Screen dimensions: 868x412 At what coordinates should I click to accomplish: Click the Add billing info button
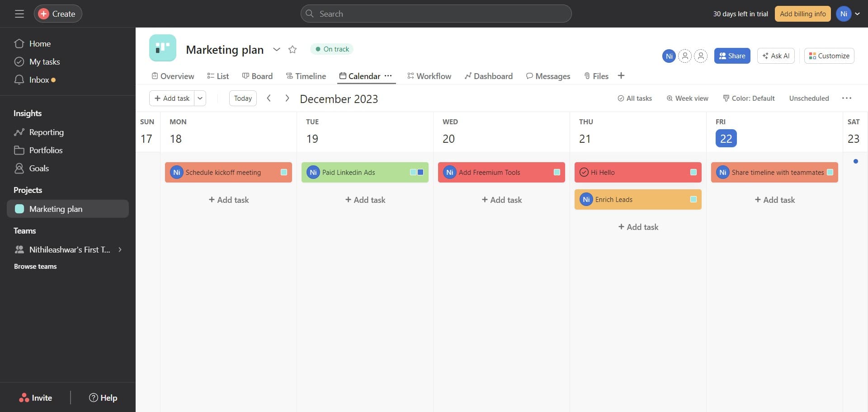pos(802,14)
